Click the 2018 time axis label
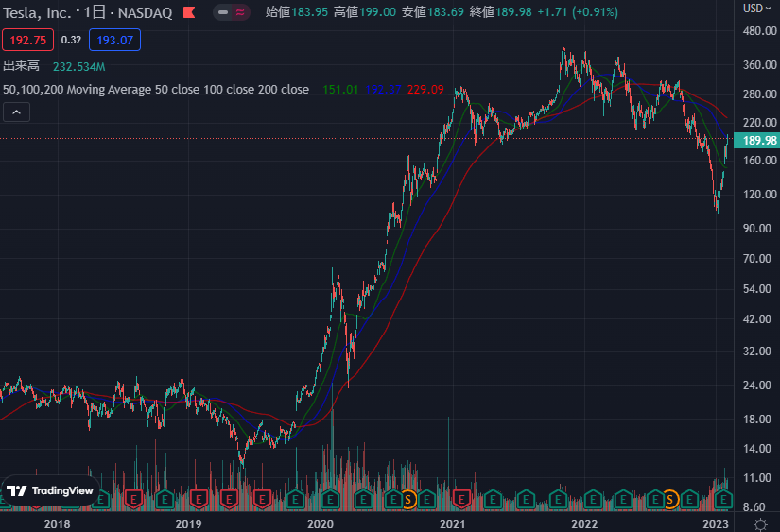The width and height of the screenshot is (780, 532). [58, 524]
